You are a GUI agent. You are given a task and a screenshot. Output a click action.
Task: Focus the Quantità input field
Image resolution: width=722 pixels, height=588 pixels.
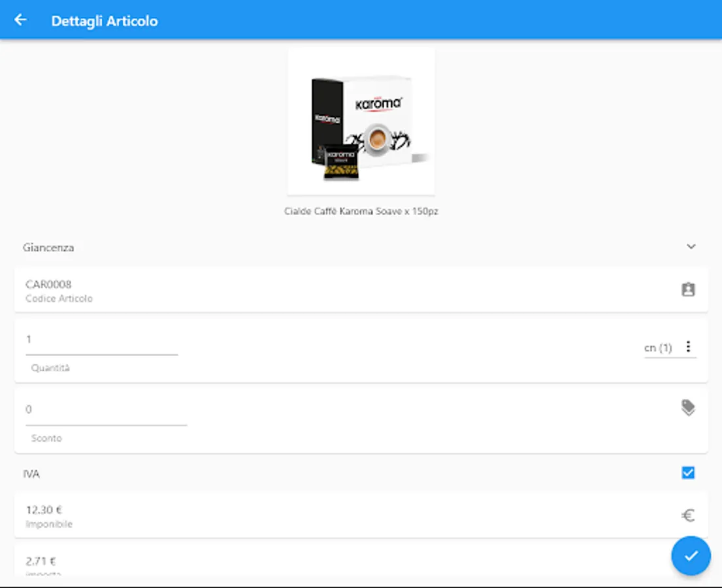click(102, 341)
